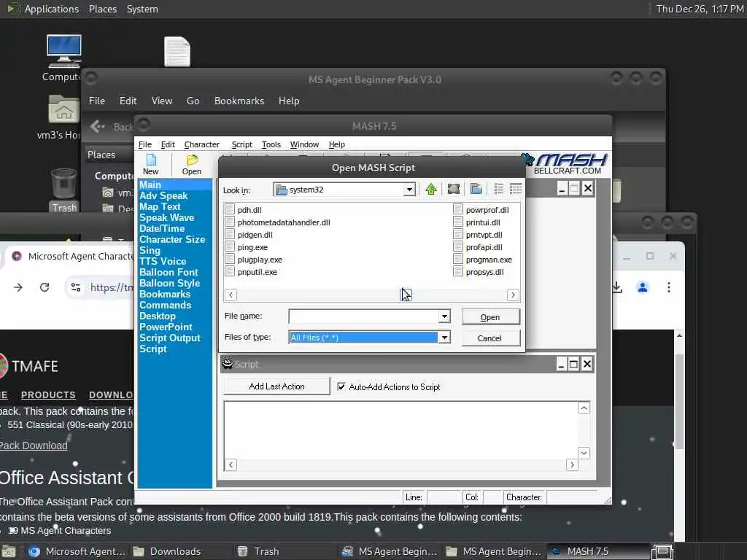Screen dimensions: 747x560
Task: Click Pack Download link on webpage
Action: coord(34,446)
